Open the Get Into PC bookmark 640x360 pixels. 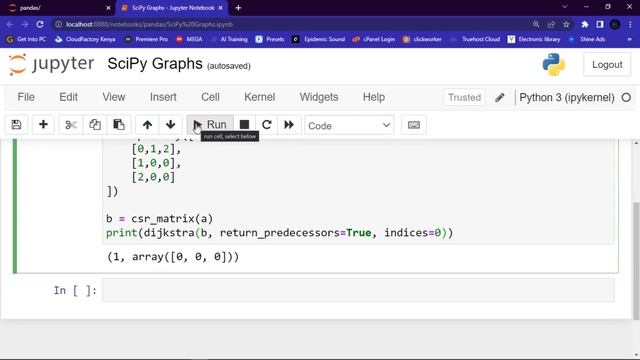26,39
